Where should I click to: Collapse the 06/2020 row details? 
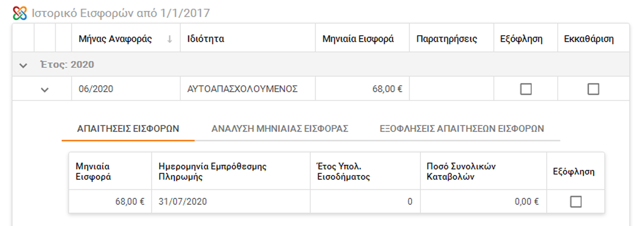(45, 89)
